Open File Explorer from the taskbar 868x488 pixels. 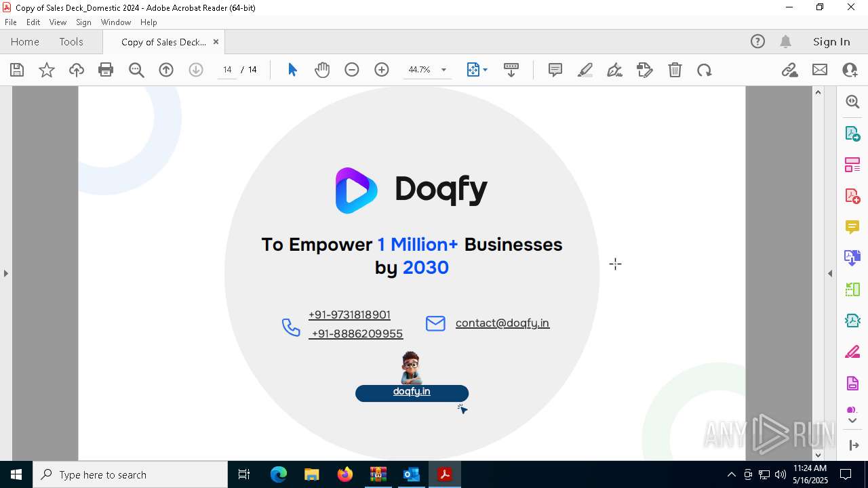(311, 474)
